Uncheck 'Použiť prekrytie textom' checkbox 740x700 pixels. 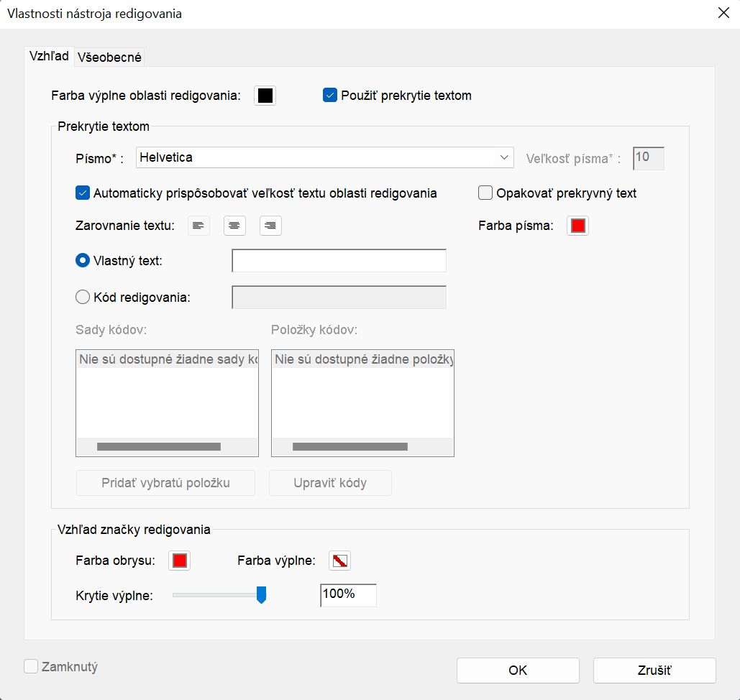[330, 96]
